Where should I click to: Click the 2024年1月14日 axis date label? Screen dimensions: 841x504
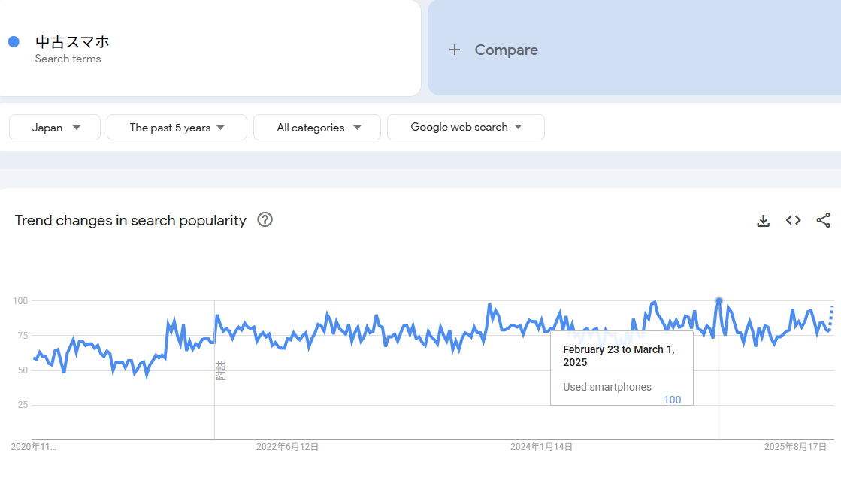click(541, 447)
